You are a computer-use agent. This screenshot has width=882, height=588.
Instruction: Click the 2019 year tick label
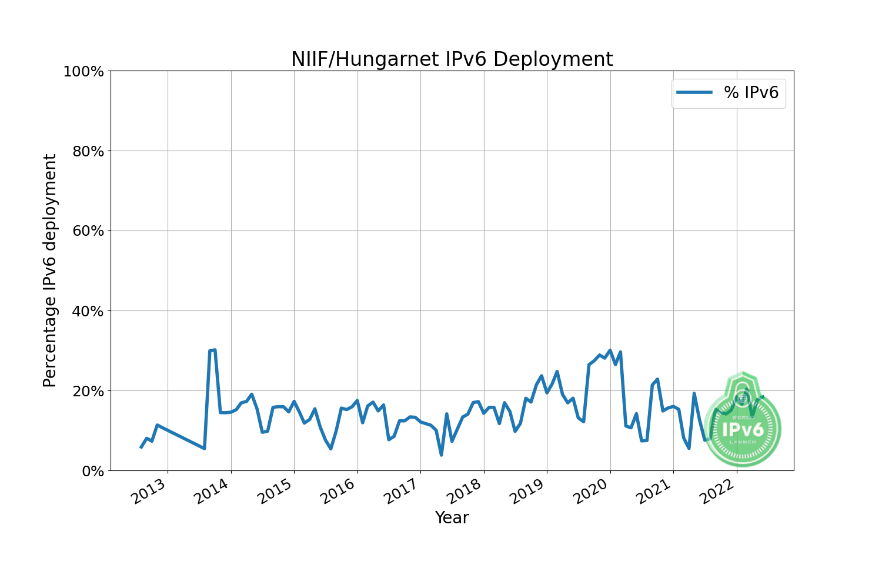coord(529,491)
